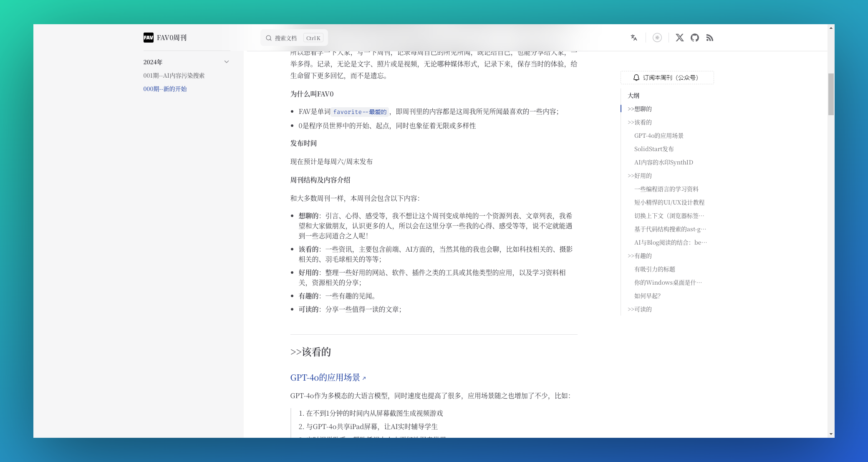868x462 pixels.
Task: Go to SolidStart发布 outline item
Action: tap(654, 149)
